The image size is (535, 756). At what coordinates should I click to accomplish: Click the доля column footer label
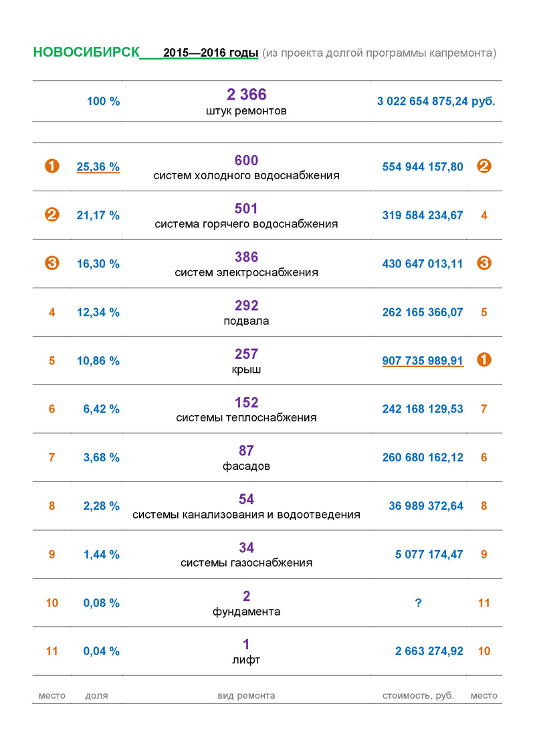96,695
